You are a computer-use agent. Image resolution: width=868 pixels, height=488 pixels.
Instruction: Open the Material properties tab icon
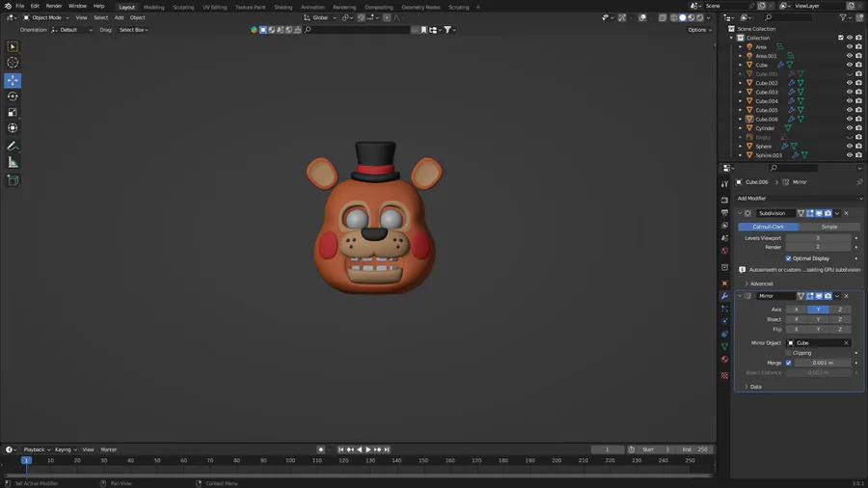pyautogui.click(x=724, y=360)
